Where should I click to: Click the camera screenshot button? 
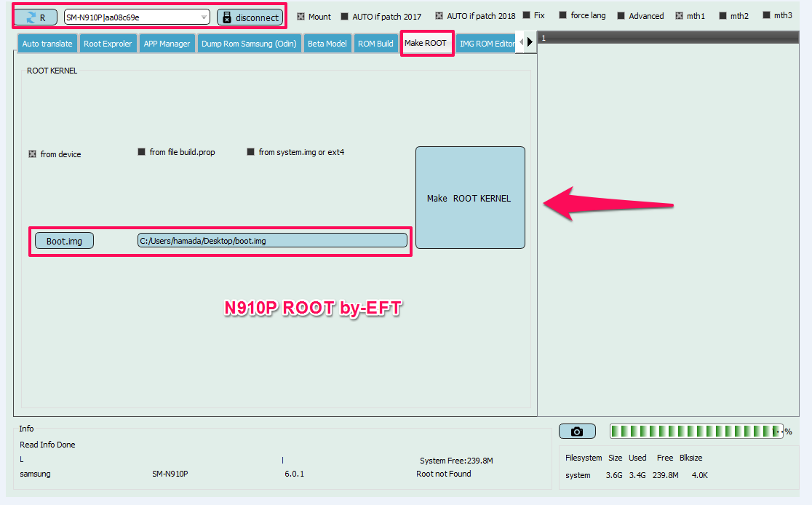coord(577,431)
